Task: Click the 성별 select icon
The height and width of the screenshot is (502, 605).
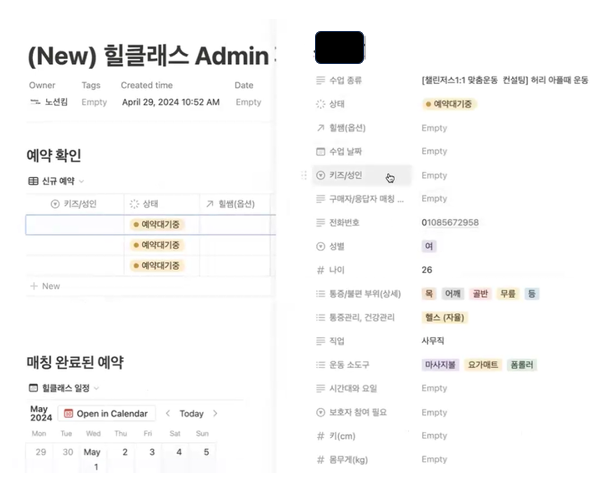Action: (x=320, y=246)
